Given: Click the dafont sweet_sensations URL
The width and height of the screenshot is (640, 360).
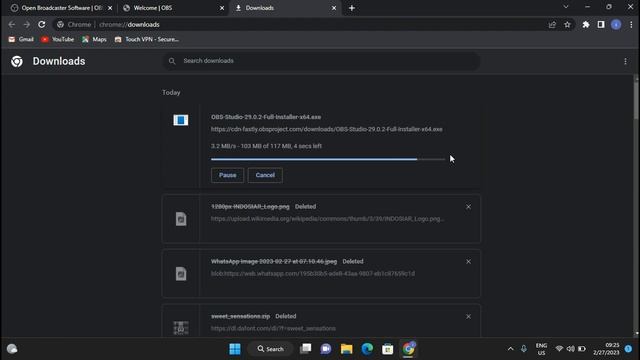Looking at the screenshot, I should [x=273, y=329].
